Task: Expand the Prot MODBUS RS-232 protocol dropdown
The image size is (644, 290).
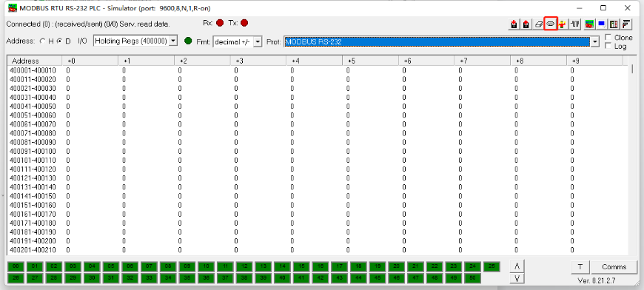Action: point(441,41)
